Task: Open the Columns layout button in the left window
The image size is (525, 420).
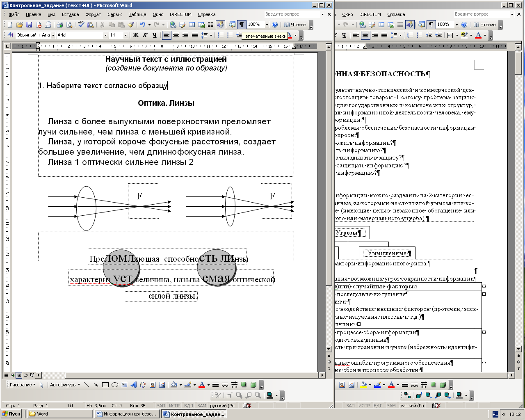Action: [x=211, y=25]
